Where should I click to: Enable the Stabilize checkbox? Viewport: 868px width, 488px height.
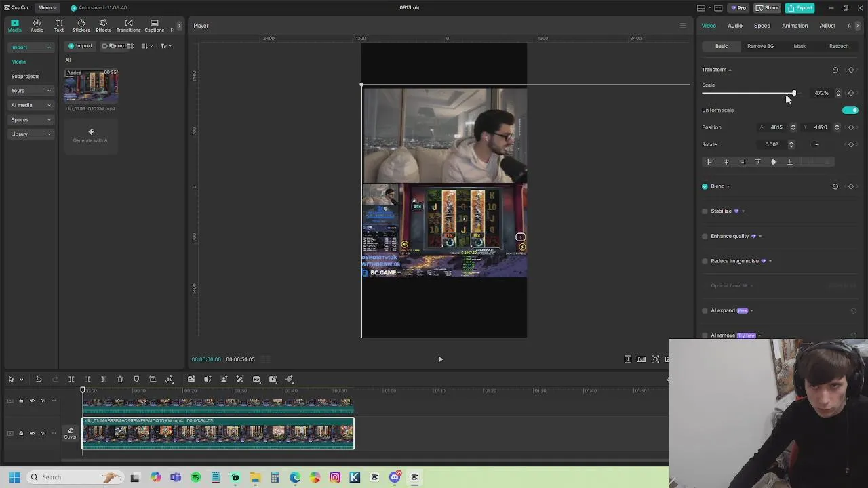coord(705,211)
